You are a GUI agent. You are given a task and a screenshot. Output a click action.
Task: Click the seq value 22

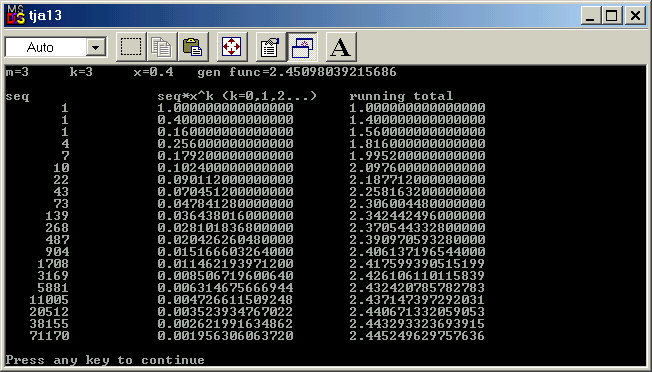(x=61, y=180)
